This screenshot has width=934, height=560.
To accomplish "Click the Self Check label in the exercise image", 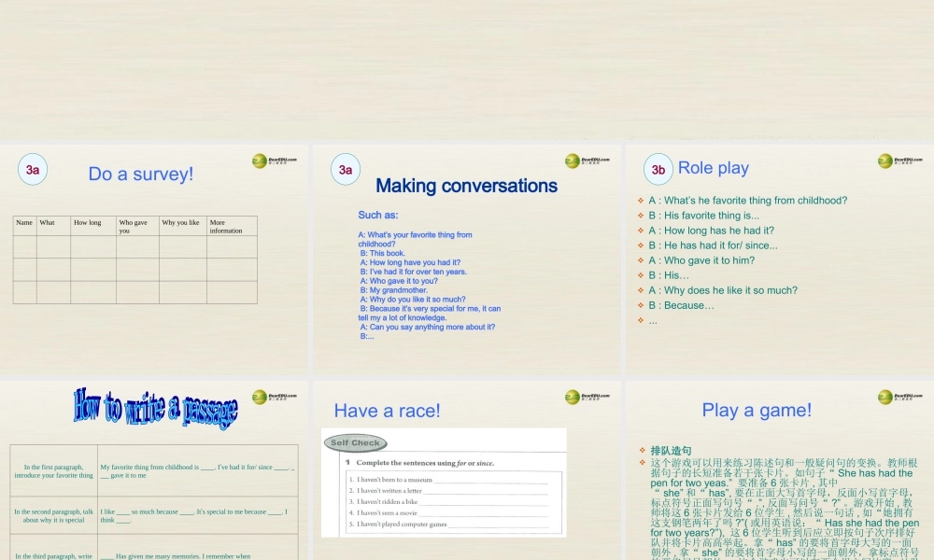I will tap(355, 442).
